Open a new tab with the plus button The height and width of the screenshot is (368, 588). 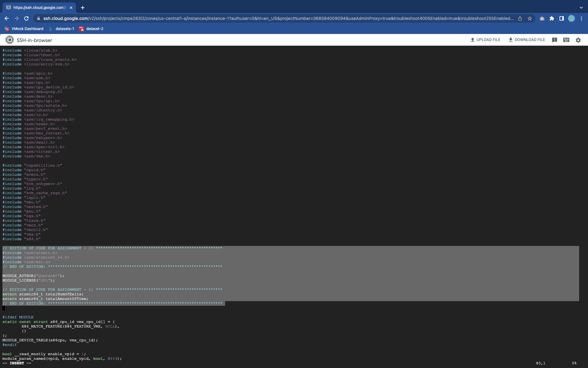(x=82, y=7)
